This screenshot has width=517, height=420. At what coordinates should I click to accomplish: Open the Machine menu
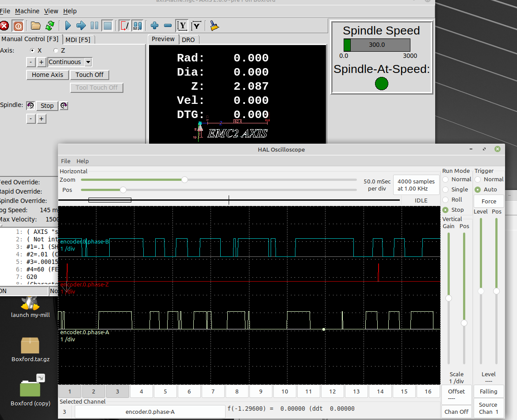[27, 11]
